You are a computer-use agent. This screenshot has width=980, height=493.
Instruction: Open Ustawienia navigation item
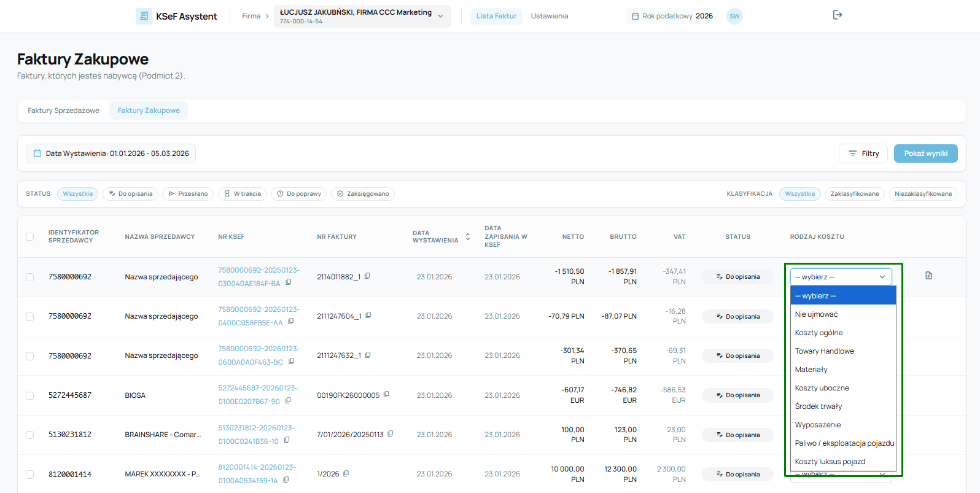click(x=550, y=16)
